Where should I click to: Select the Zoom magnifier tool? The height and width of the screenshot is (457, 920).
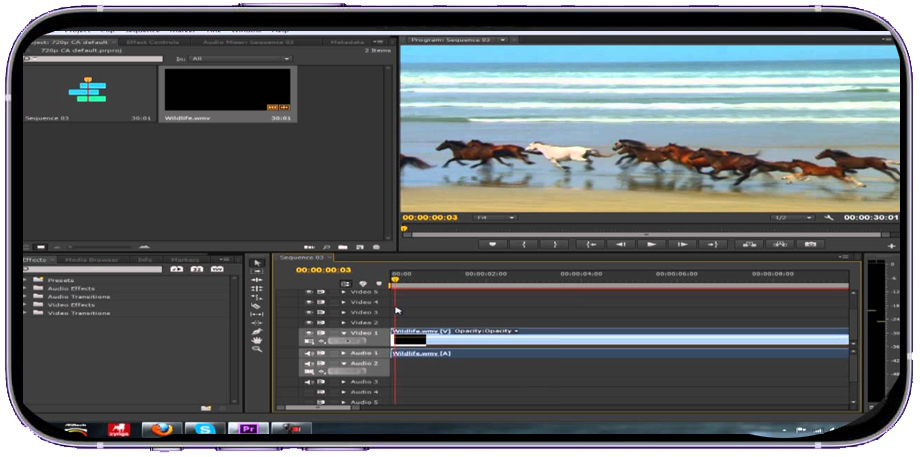coord(256,349)
